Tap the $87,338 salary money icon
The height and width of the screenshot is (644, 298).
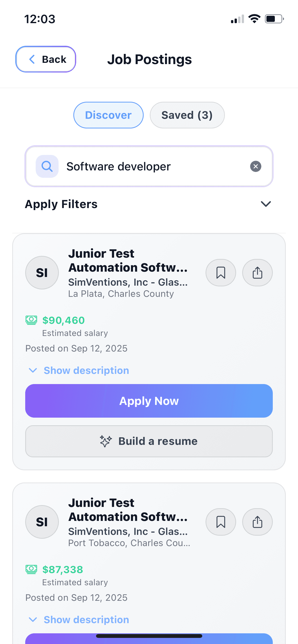(x=31, y=569)
